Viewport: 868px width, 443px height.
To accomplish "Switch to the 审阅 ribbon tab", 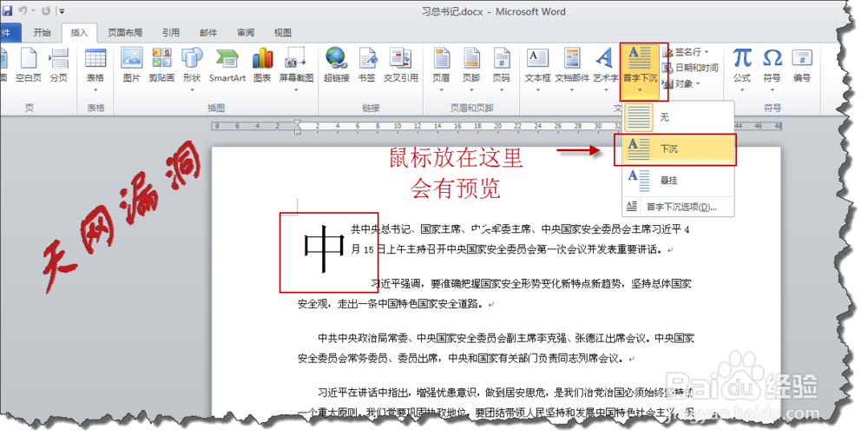I will pyautogui.click(x=246, y=33).
